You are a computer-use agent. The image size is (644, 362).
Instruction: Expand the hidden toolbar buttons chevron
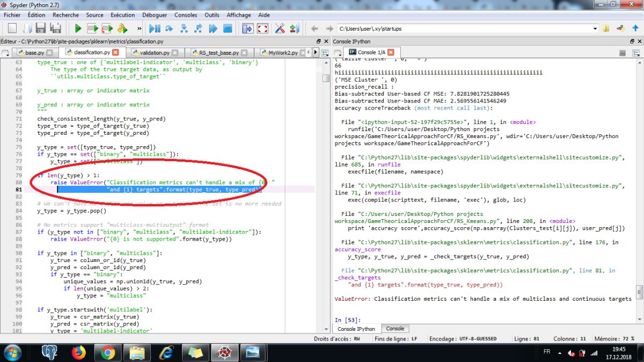point(139,28)
